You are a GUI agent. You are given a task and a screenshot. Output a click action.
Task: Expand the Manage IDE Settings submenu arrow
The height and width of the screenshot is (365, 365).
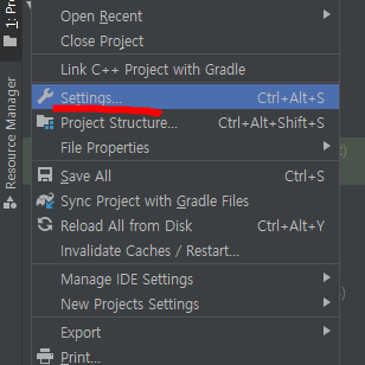(327, 277)
